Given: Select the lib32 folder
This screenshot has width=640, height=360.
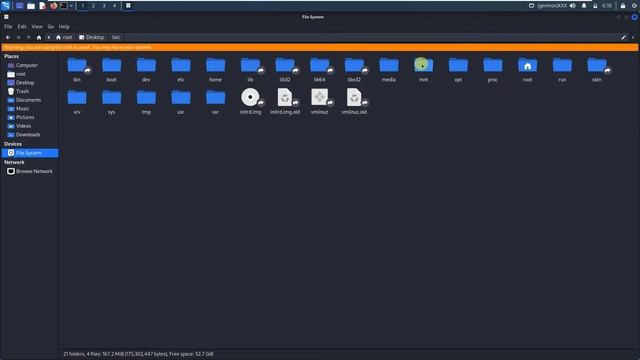Looking at the screenshot, I should point(285,65).
